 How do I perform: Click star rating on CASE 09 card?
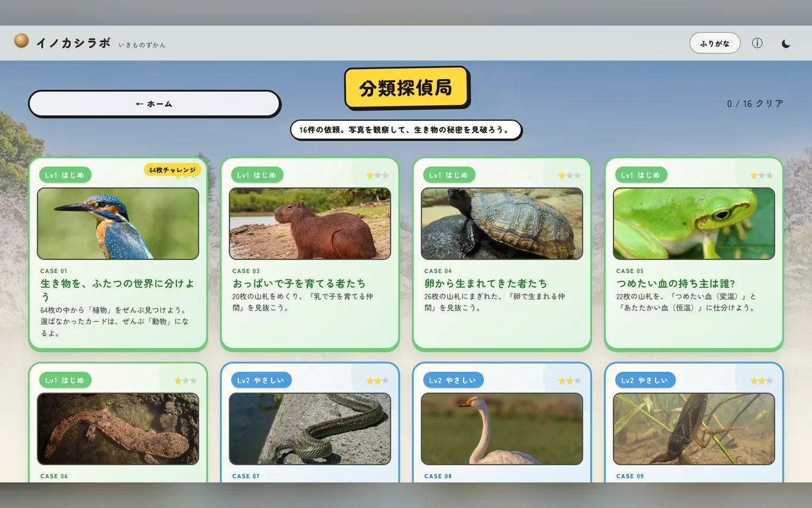pos(761,381)
